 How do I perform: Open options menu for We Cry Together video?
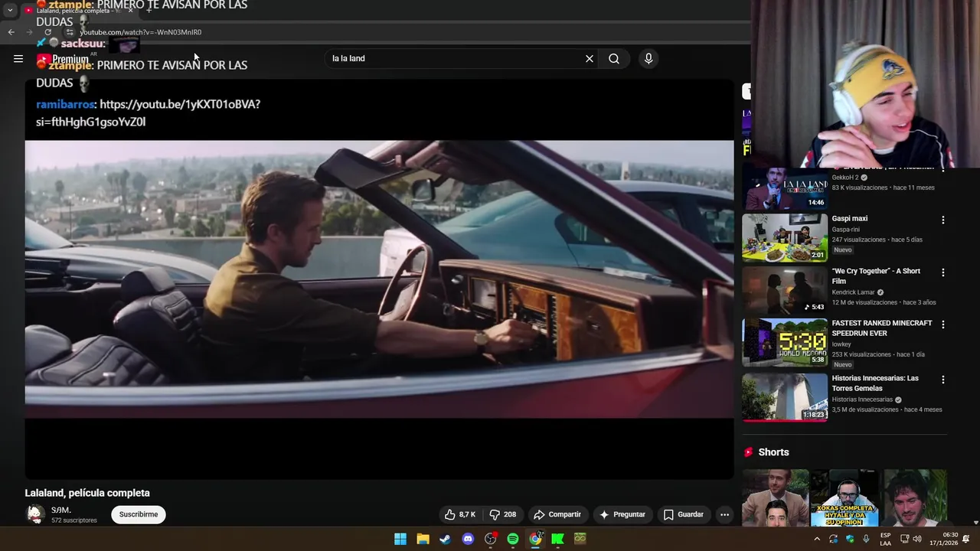(942, 272)
